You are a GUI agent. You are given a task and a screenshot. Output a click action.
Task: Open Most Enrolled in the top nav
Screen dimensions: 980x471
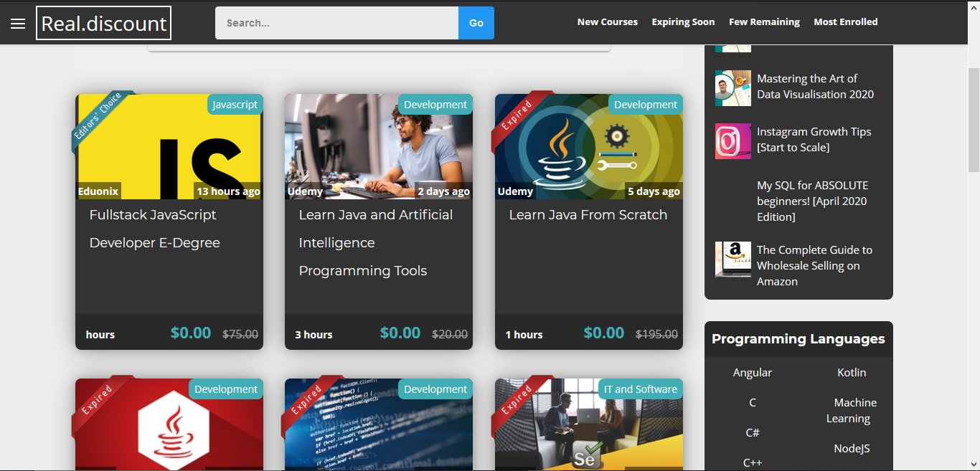point(846,22)
